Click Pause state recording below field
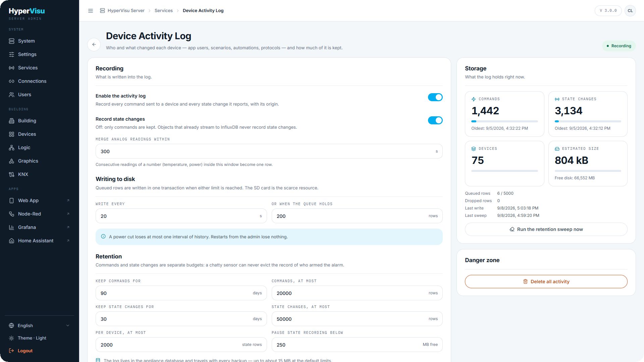This screenshot has width=644, height=362. coord(357,345)
